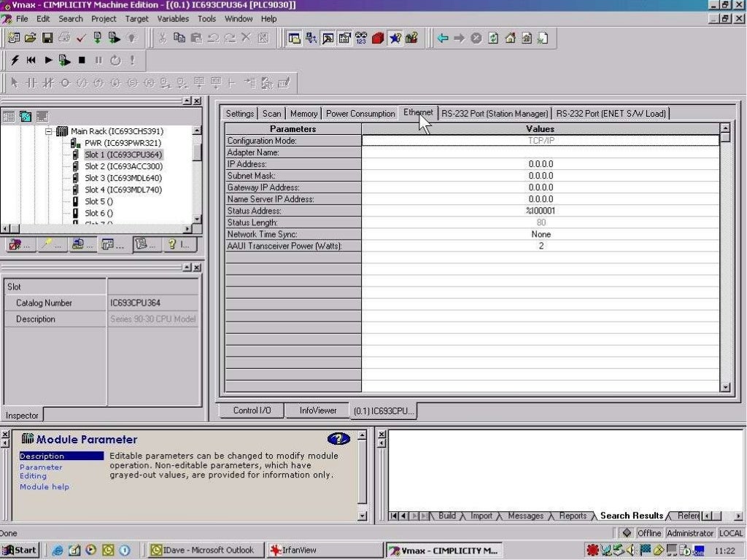The height and width of the screenshot is (560, 747).
Task: Open the Power Consumption tab
Action: (360, 114)
